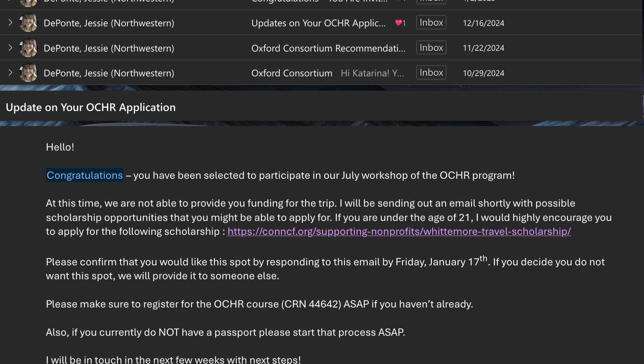Open the Oxford Consortium Recommendati... message
The height and width of the screenshot is (364, 644).
[x=328, y=48]
